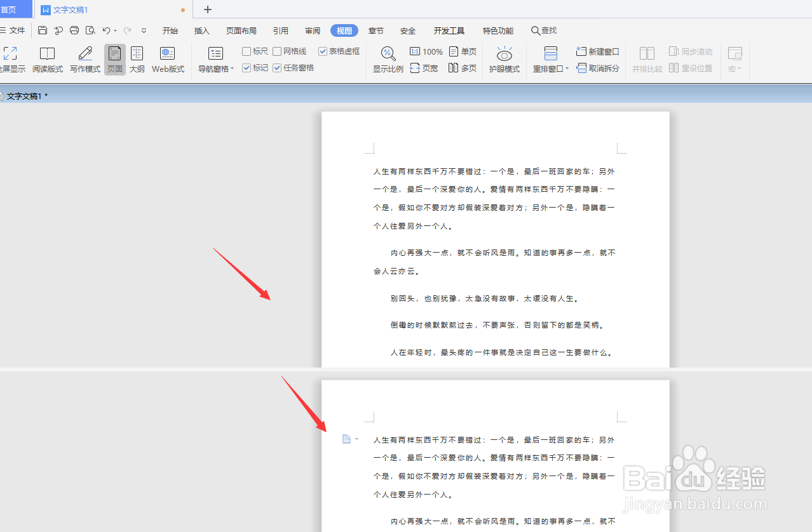
Task: Show 单页 single page view
Action: tap(463, 51)
